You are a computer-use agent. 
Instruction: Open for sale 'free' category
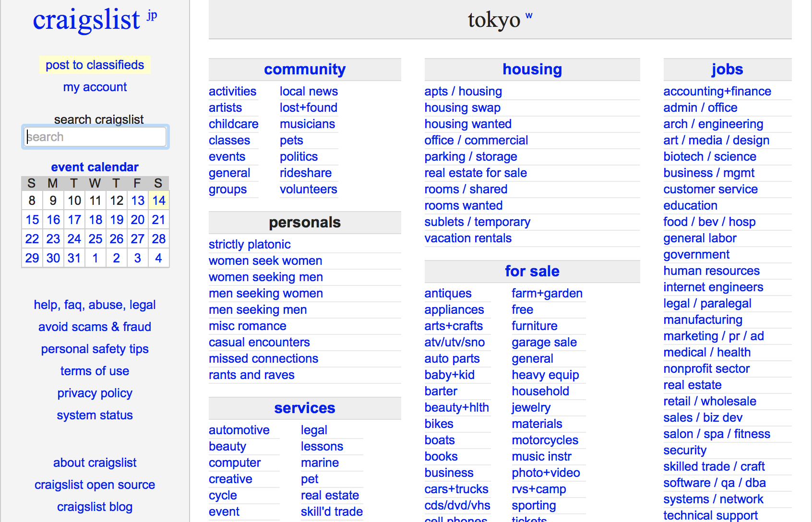(x=523, y=309)
